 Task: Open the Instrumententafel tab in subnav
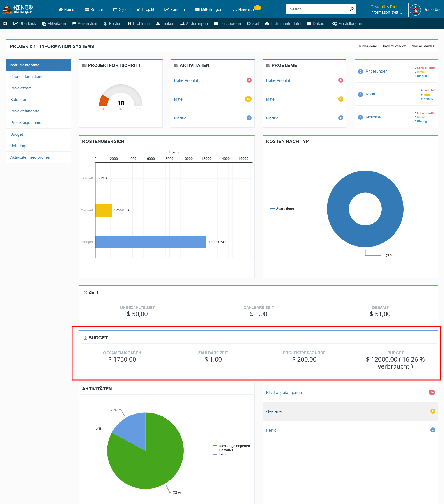283,24
